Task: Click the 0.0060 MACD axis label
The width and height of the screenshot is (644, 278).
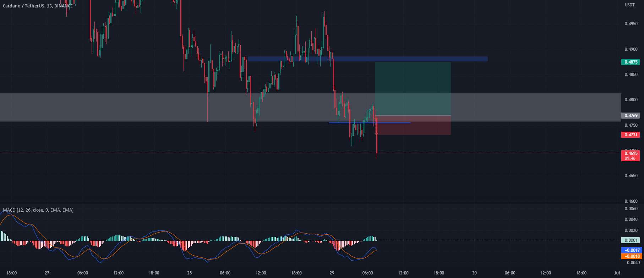Action: [631, 209]
